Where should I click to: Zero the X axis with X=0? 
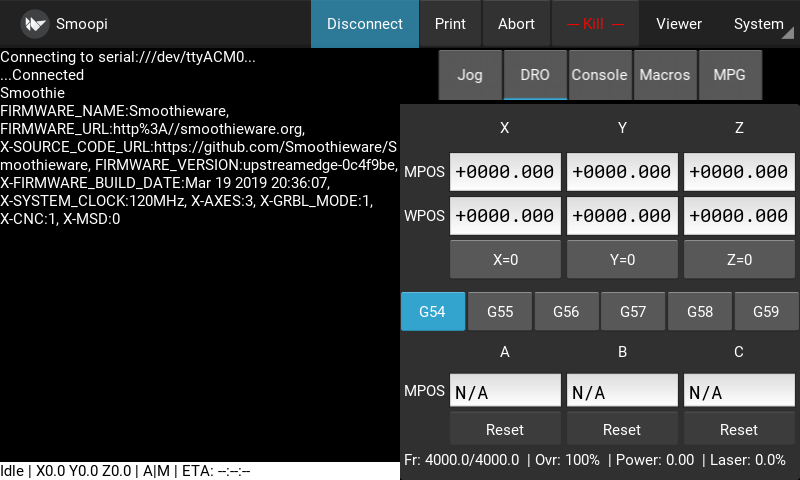coord(505,260)
